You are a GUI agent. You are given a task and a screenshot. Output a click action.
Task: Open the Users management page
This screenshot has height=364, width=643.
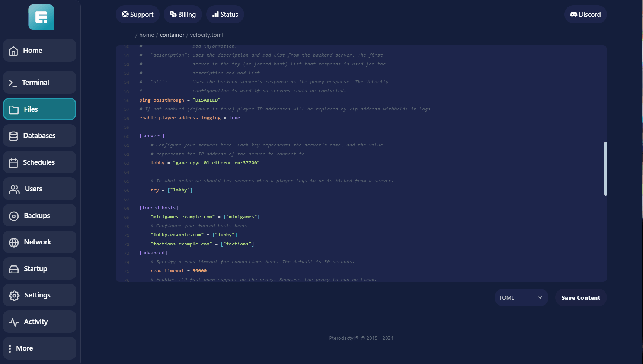click(39, 189)
